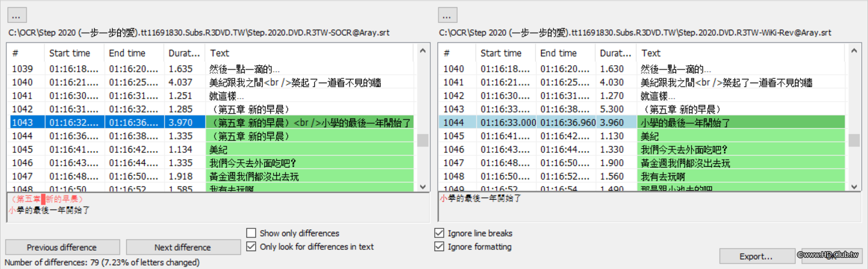This screenshot has height=269, width=868.
Task: Click the Duration column header in the left list
Action: pos(183,53)
